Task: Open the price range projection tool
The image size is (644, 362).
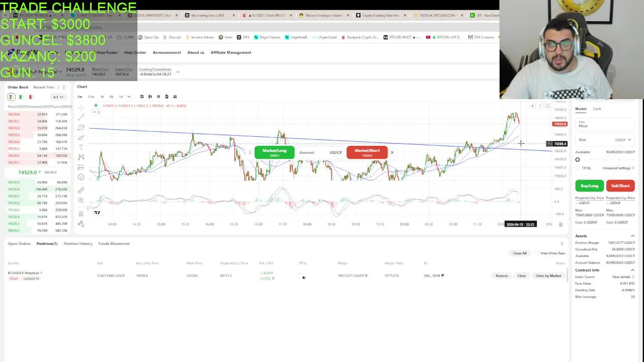Action: click(81, 167)
